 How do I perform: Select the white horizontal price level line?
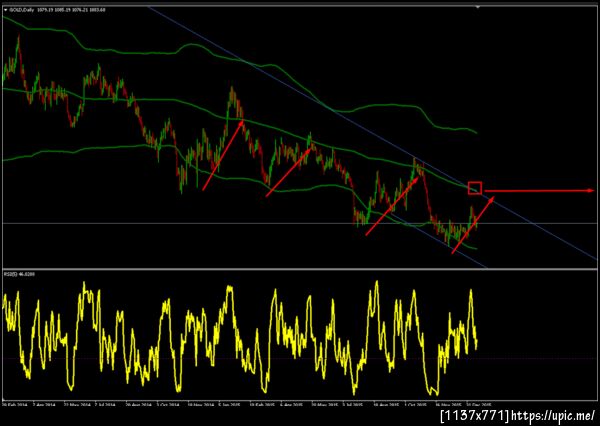[298, 223]
